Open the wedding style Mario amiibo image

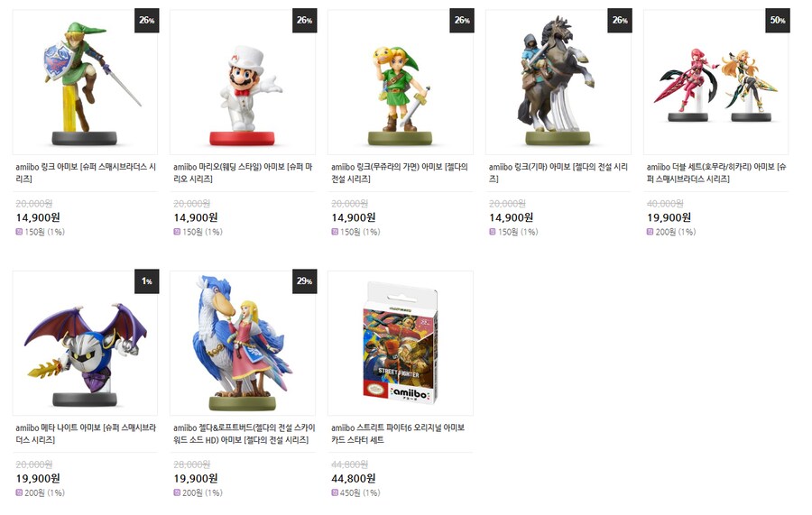pos(243,82)
